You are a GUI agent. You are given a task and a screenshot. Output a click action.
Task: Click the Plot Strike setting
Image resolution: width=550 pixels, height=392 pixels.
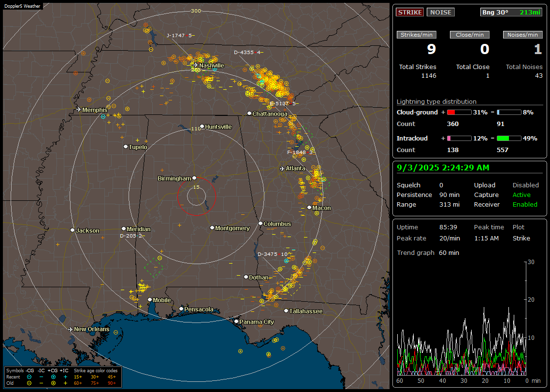pyautogui.click(x=521, y=238)
